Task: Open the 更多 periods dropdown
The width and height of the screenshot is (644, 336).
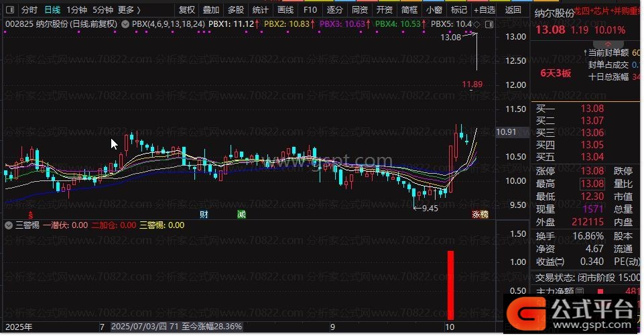Action: (x=128, y=10)
